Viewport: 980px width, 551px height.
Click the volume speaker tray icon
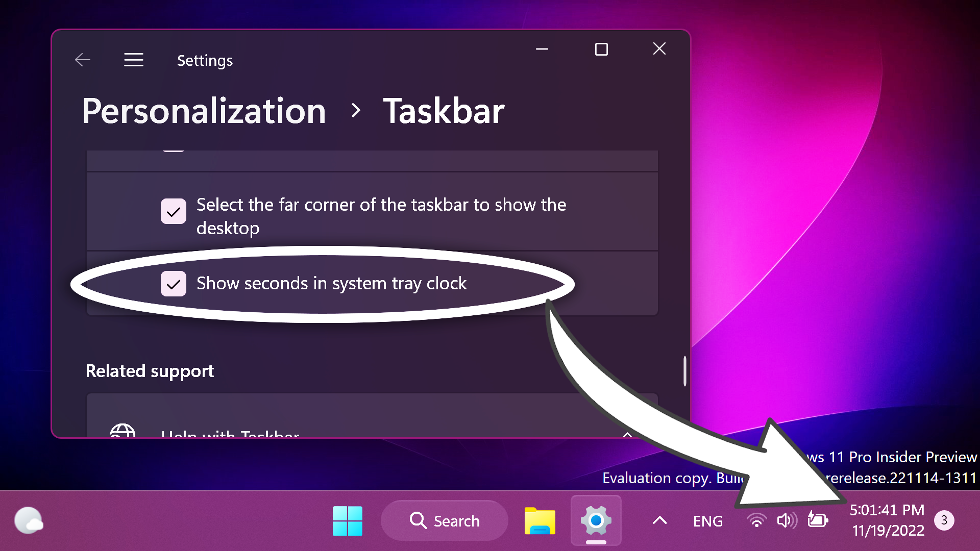coord(787,521)
